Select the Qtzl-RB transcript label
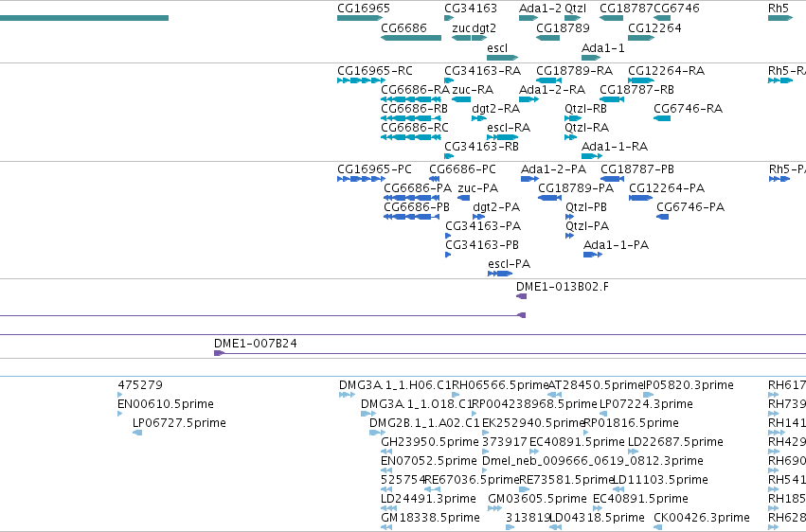The image size is (806, 532). coord(585,109)
